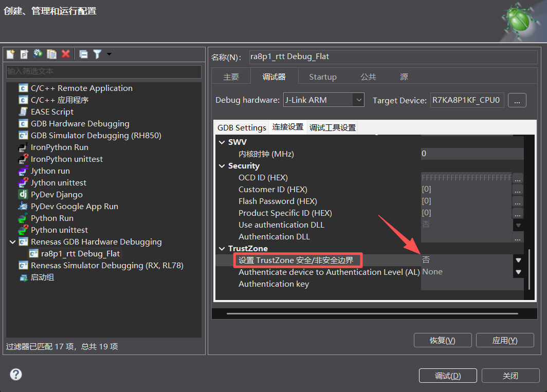Click Product Specific ID (HEX) browse button
Image resolution: width=547 pixels, height=392 pixels.
[518, 213]
